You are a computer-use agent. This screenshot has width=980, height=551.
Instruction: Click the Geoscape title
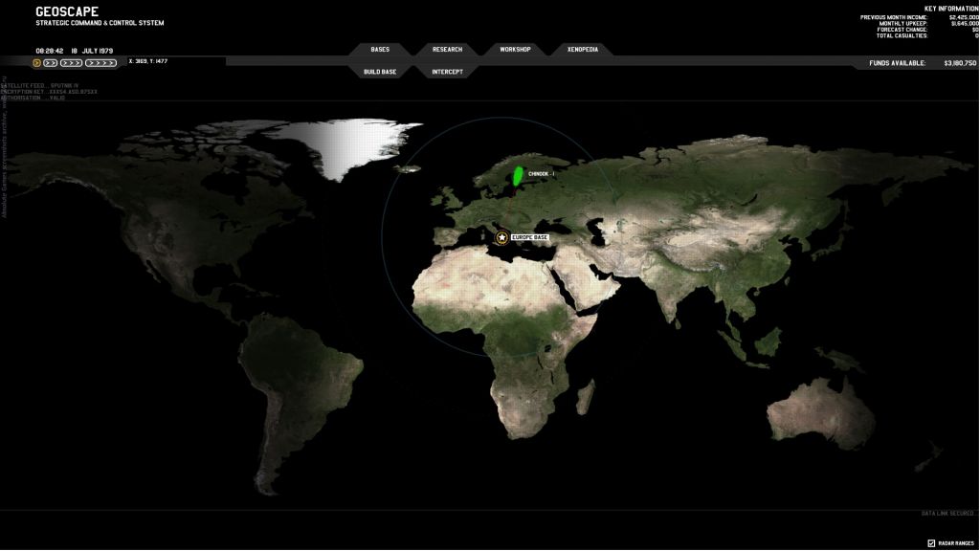tap(67, 11)
